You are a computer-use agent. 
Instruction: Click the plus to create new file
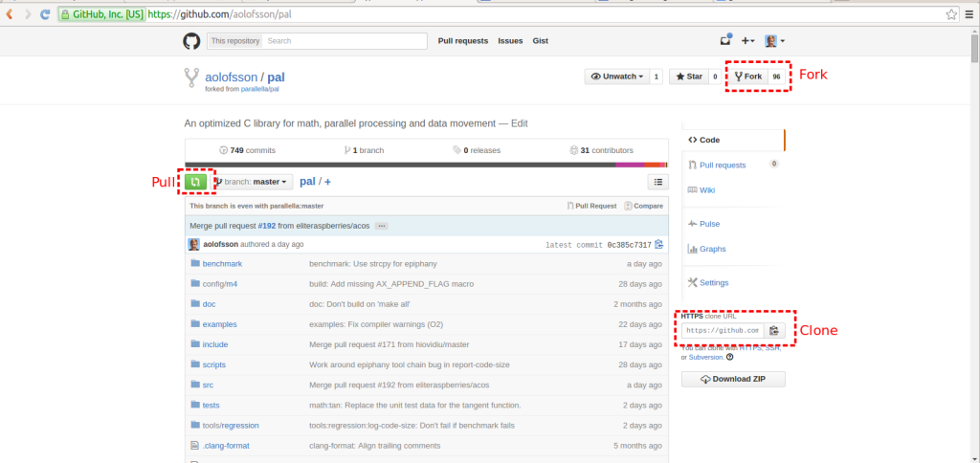[327, 182]
